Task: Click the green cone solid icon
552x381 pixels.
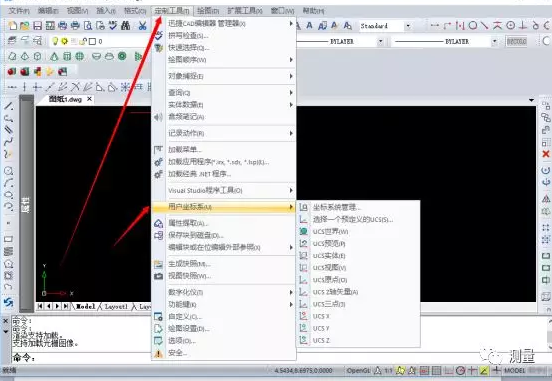Action: point(54,56)
